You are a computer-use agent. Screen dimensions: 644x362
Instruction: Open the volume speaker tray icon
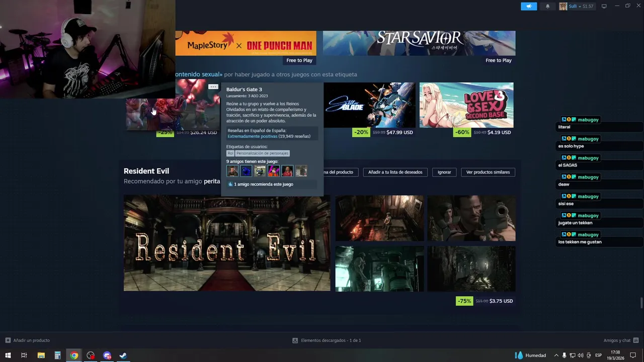pos(581,355)
